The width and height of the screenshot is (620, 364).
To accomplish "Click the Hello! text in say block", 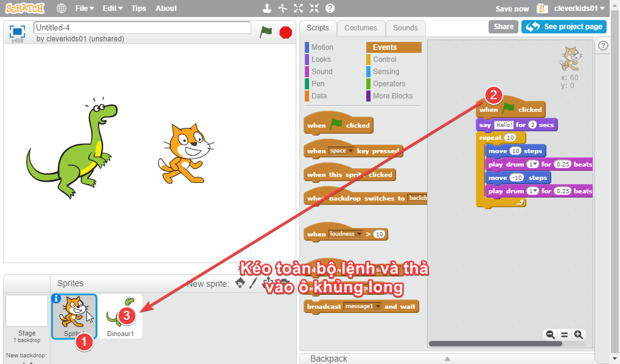I will [x=504, y=125].
